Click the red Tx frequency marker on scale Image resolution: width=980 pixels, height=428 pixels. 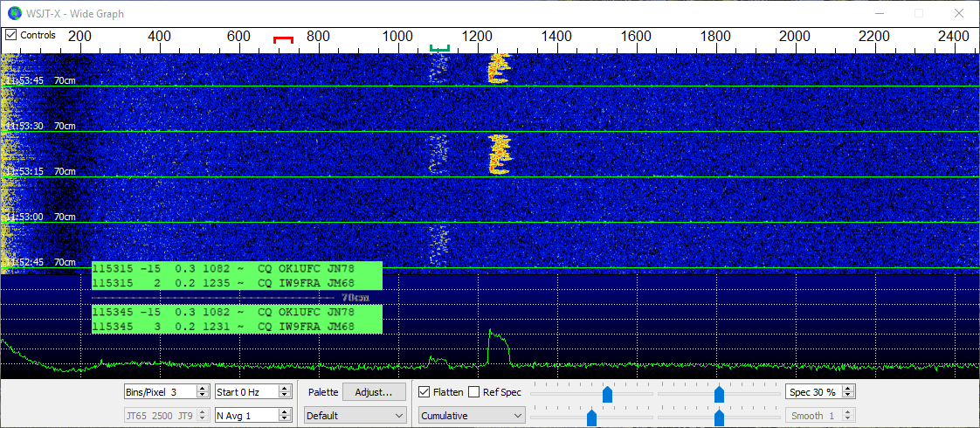(283, 39)
